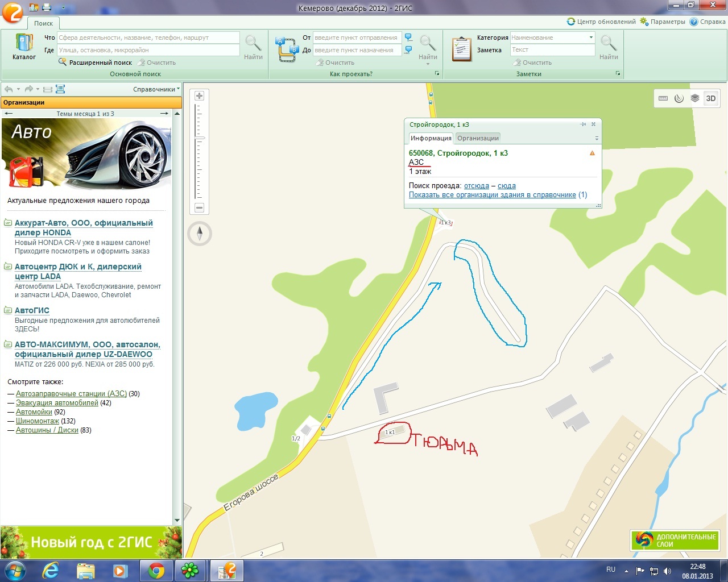
Task: Open АВТО-МАКСИМУМ UZ-DAEWOO dealer link
Action: tap(88, 349)
